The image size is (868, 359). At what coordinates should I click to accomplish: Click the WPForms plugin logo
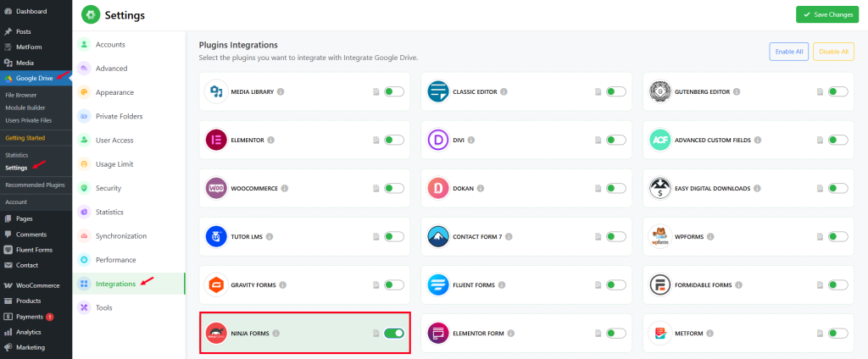(659, 236)
